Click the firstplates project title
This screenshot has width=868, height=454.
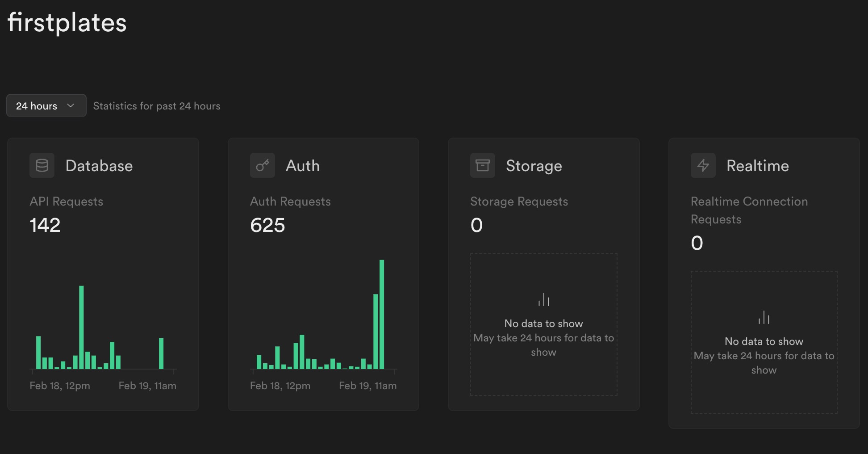tap(67, 22)
